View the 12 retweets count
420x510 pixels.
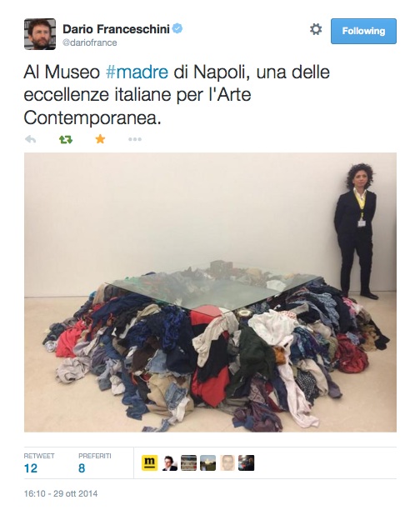(31, 468)
